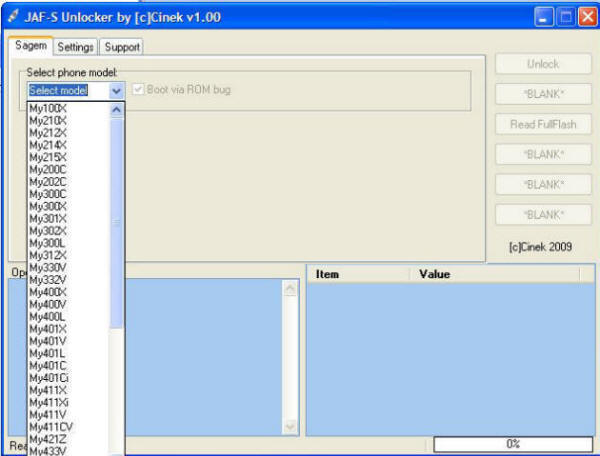This screenshot has height=456, width=600.
Task: Toggle Boot via ROM bug checkbox
Action: pos(138,90)
